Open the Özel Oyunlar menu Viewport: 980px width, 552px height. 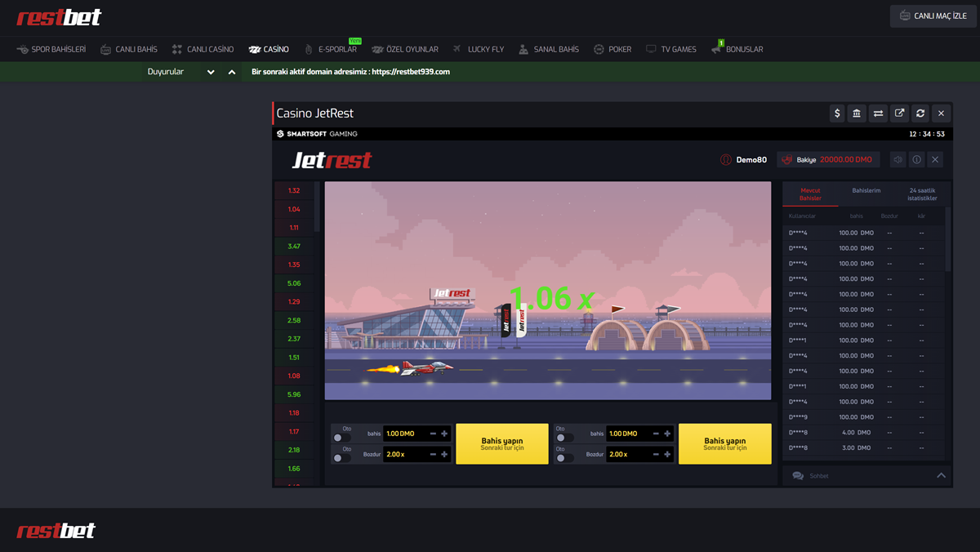point(405,49)
